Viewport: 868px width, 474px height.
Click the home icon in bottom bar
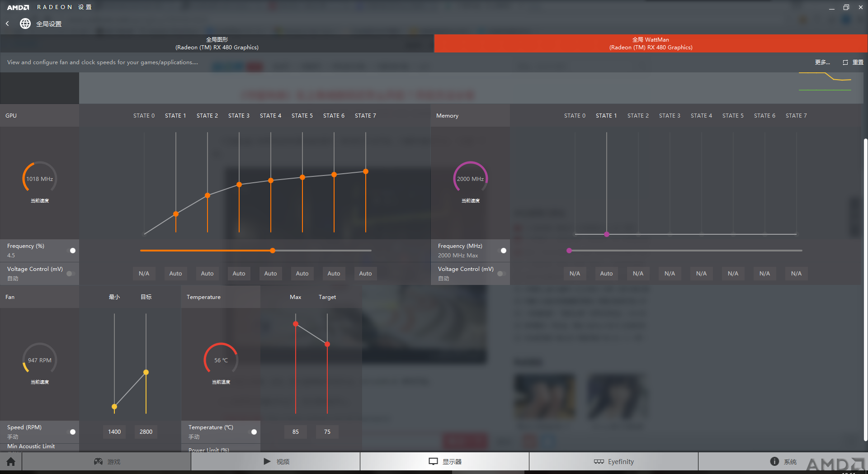[x=11, y=461]
